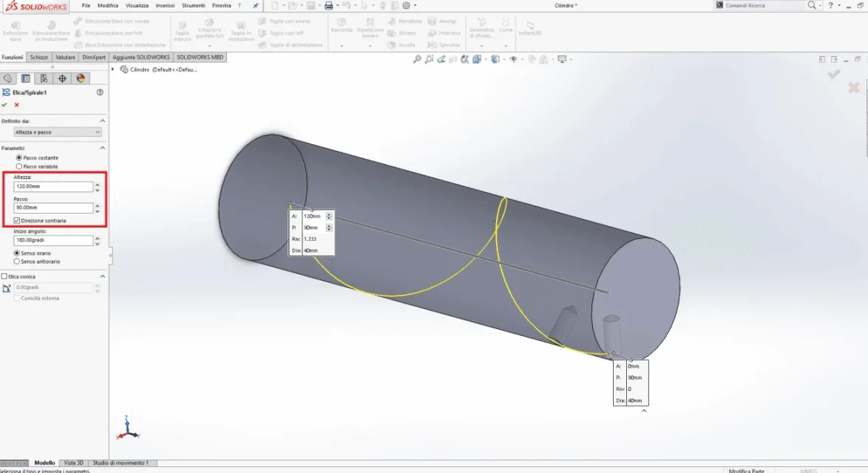The height and width of the screenshot is (473, 868).
Task: Open the Help menu dropdown arrow
Action: pos(839,5)
